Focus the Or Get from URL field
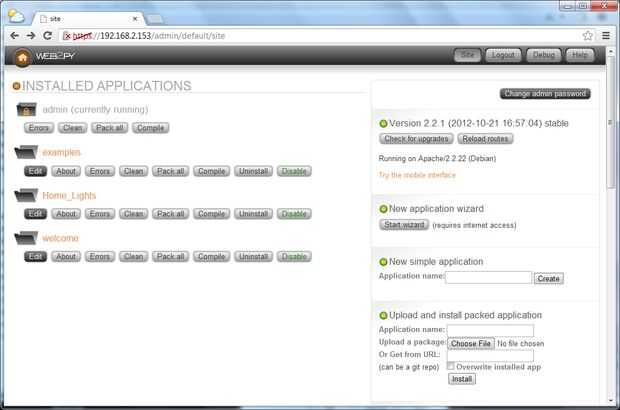 pyautogui.click(x=490, y=355)
